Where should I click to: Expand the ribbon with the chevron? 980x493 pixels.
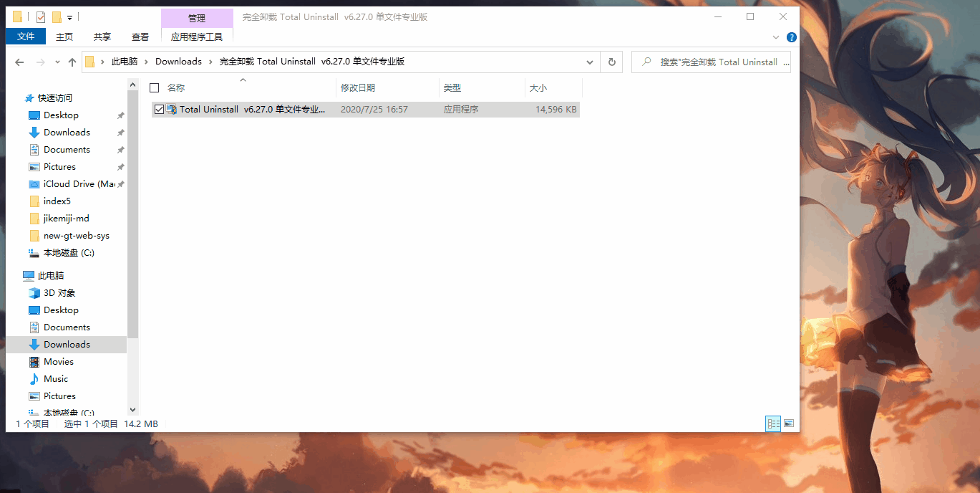click(776, 37)
